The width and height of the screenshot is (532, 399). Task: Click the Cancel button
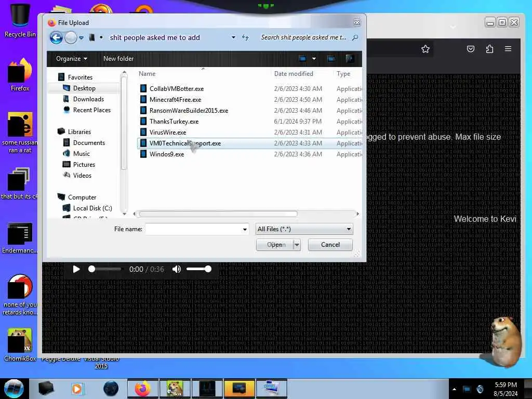(x=330, y=245)
